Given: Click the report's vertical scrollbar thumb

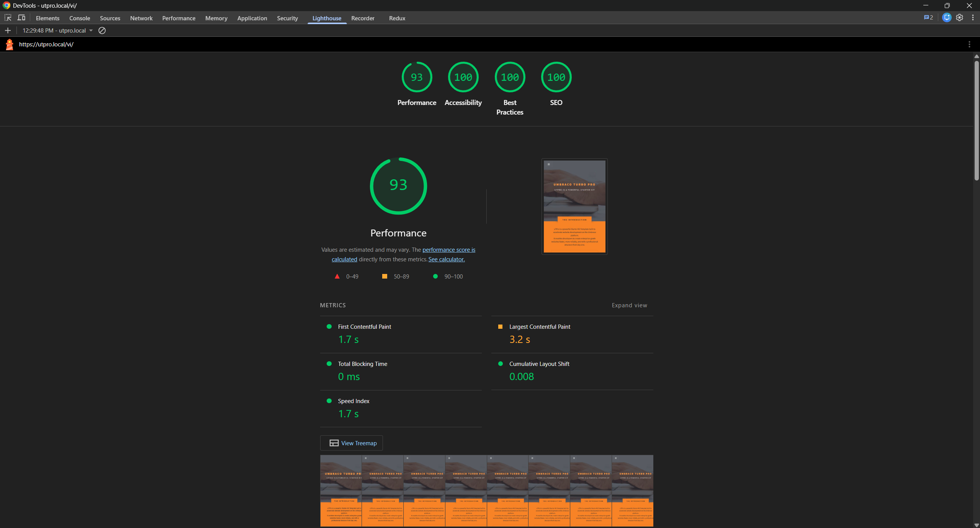Looking at the screenshot, I should click(977, 120).
